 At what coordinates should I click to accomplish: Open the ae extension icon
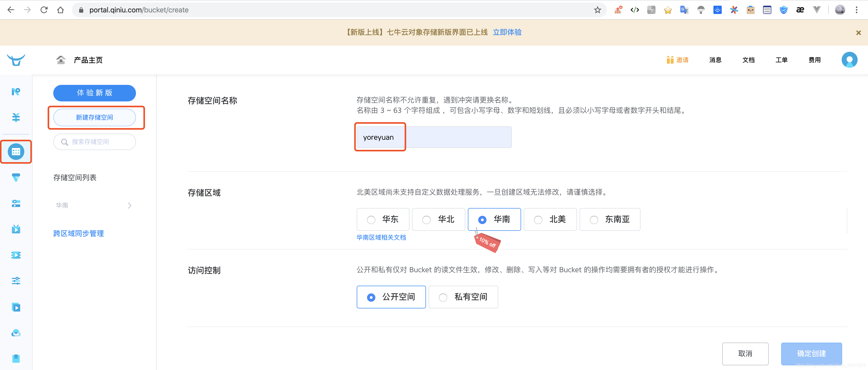pos(800,10)
